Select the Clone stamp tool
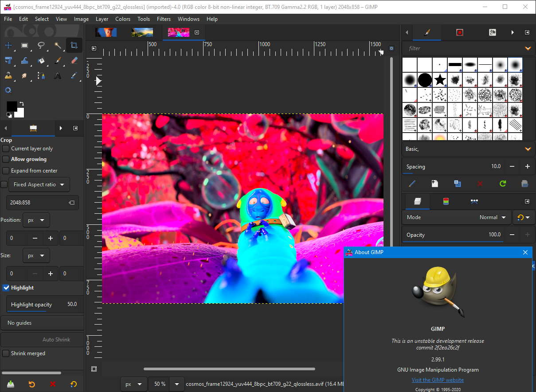 click(x=8, y=76)
